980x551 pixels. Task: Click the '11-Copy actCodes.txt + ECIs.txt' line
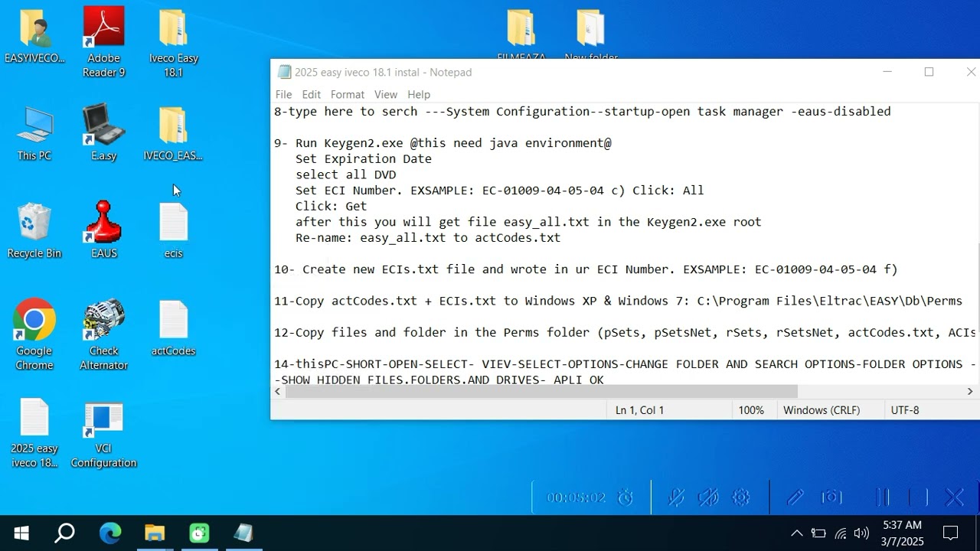point(618,301)
